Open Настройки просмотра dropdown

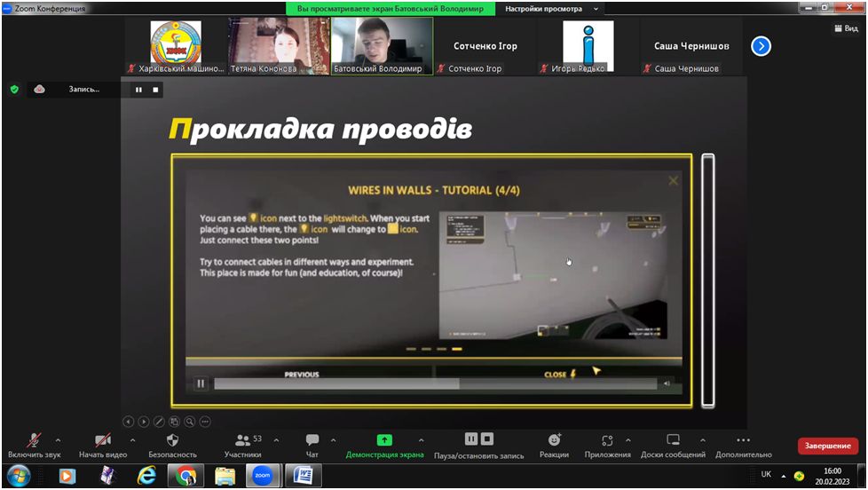pos(551,9)
